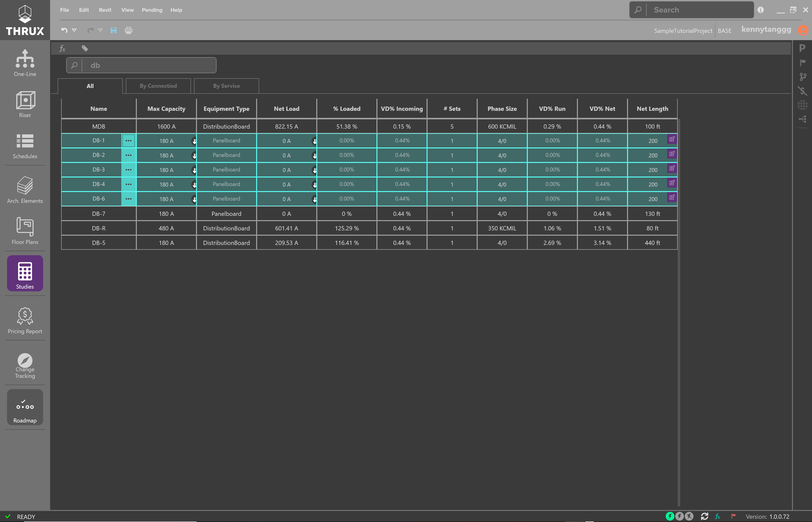Click the BASE scenario label
The width and height of the screenshot is (812, 522).
[x=725, y=31]
